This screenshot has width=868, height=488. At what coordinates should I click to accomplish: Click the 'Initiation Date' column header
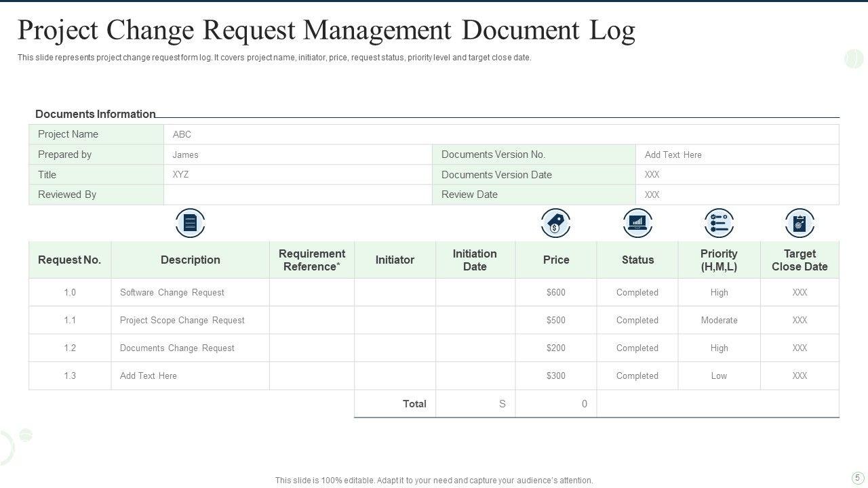[475, 260]
